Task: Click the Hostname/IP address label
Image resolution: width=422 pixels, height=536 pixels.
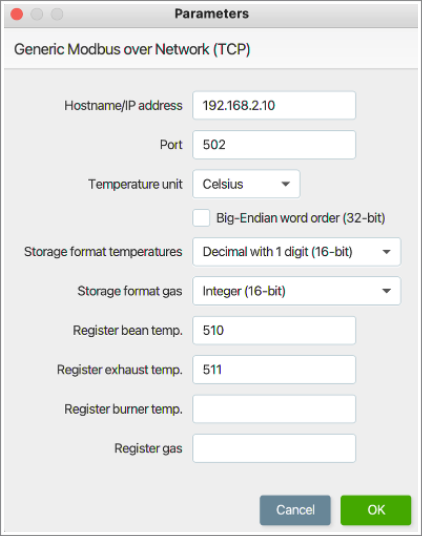Action: [123, 105]
